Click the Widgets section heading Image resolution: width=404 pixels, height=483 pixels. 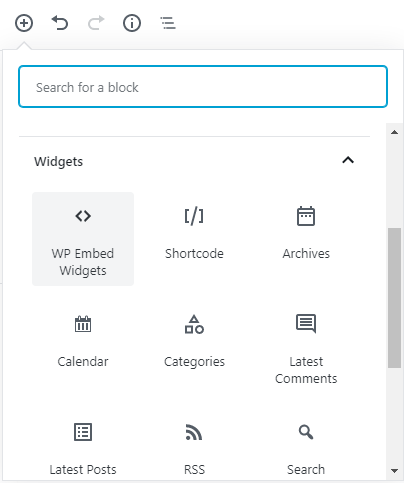[59, 162]
